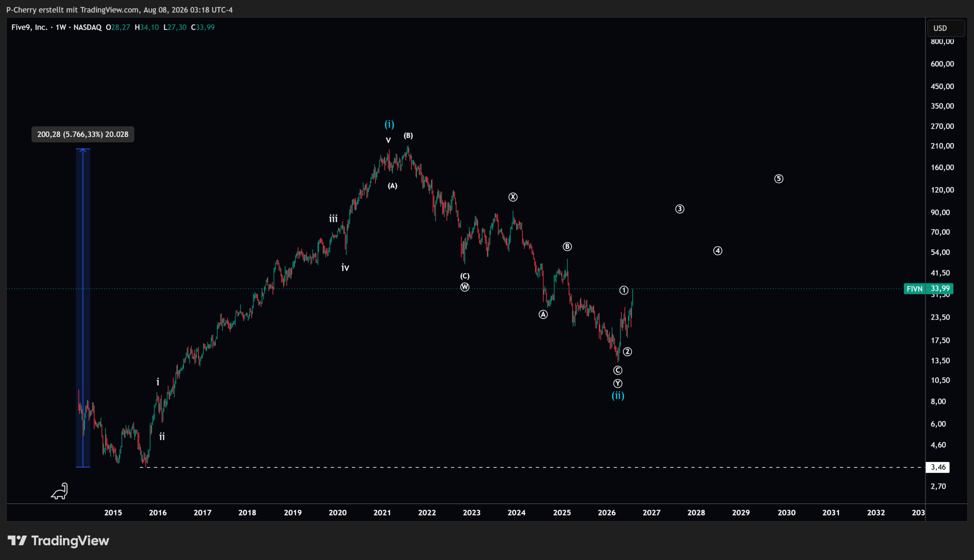Click the NASDAQ exchange label
The image size is (974, 560).
(x=88, y=27)
